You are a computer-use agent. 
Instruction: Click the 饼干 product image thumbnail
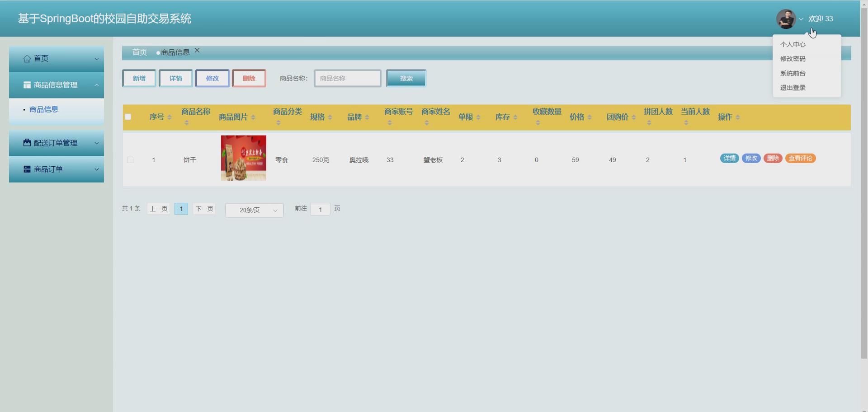[243, 158]
